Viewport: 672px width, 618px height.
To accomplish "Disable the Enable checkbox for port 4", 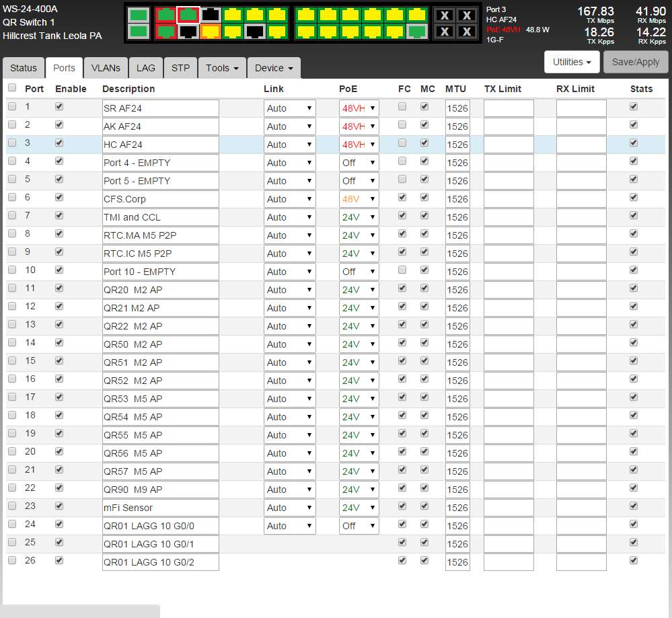I will 59,161.
